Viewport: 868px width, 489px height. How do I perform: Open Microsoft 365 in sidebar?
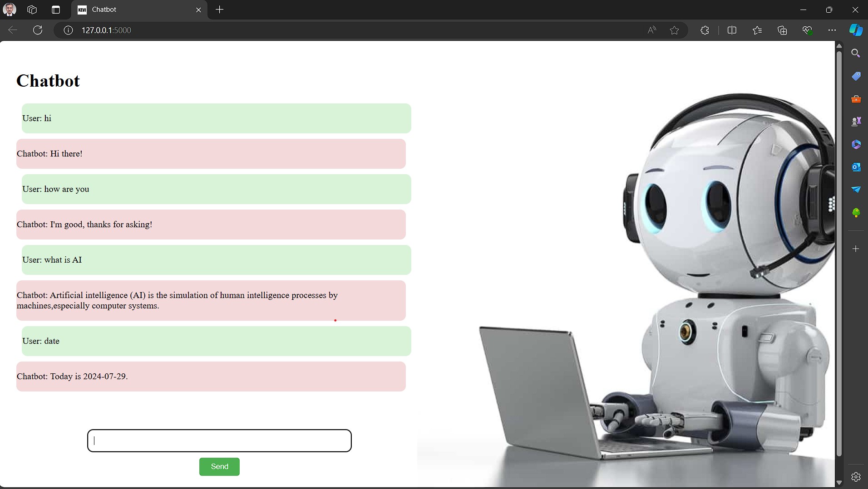856,144
